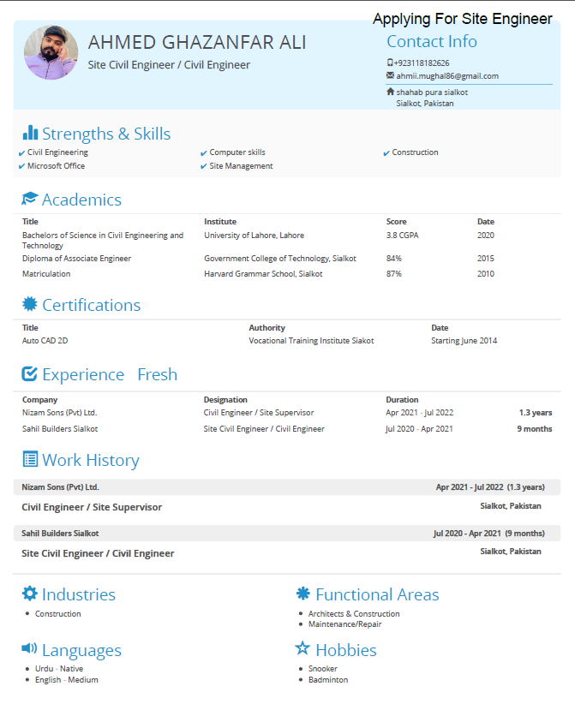Click the envelope icon beside the email
The image size is (575, 728).
(x=391, y=75)
